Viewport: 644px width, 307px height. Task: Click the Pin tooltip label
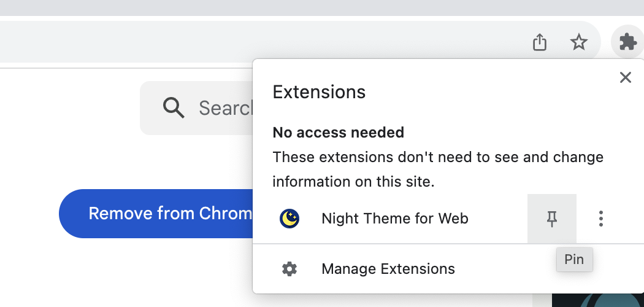pyautogui.click(x=574, y=260)
